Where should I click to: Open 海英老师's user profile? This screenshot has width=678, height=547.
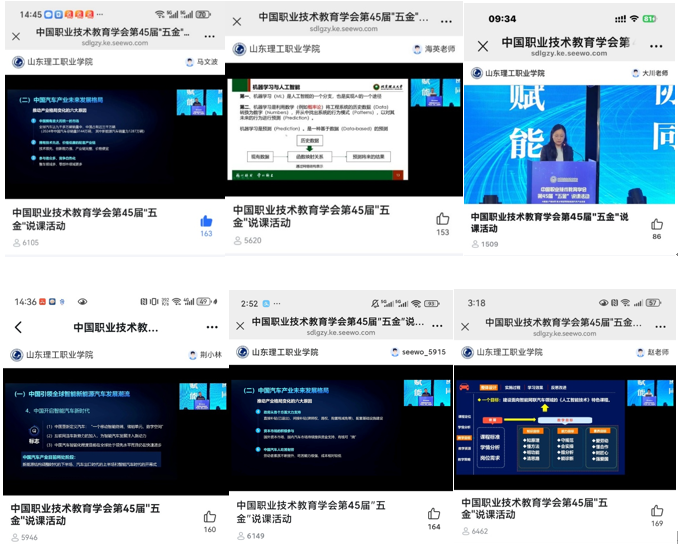420,49
